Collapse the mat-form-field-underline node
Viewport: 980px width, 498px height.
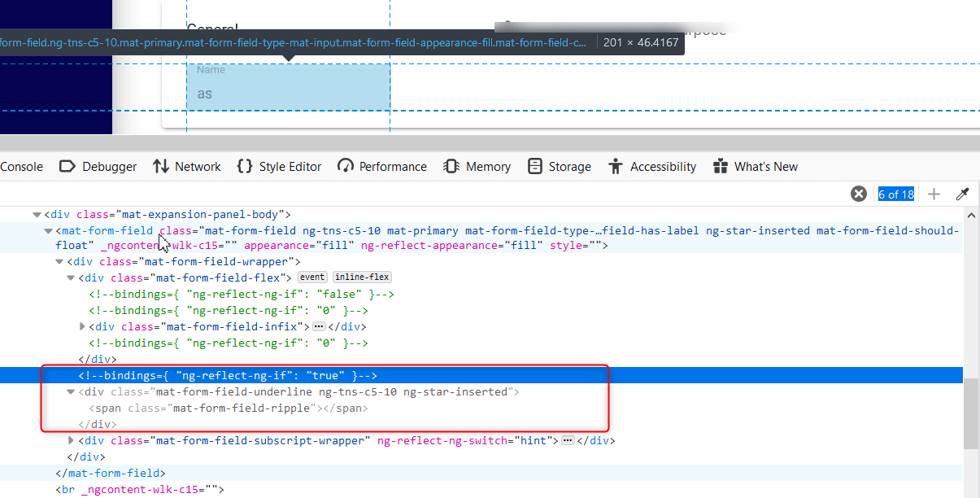[71, 391]
